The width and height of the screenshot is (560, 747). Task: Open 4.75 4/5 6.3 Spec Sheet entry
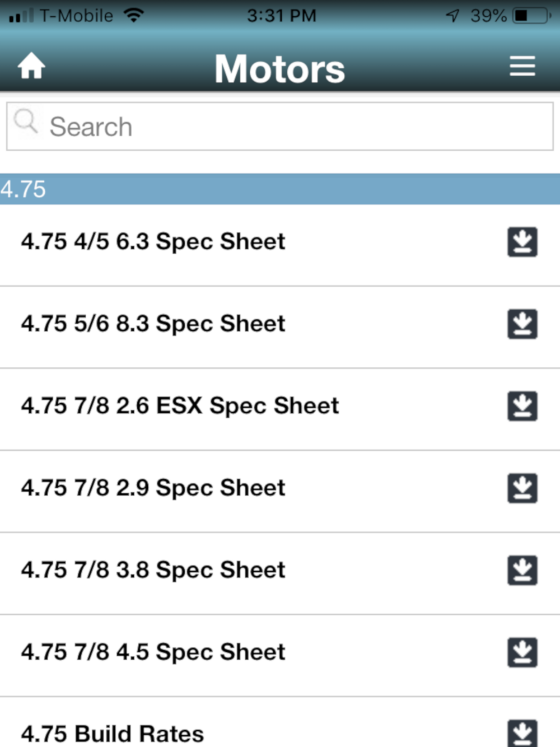[x=280, y=245]
